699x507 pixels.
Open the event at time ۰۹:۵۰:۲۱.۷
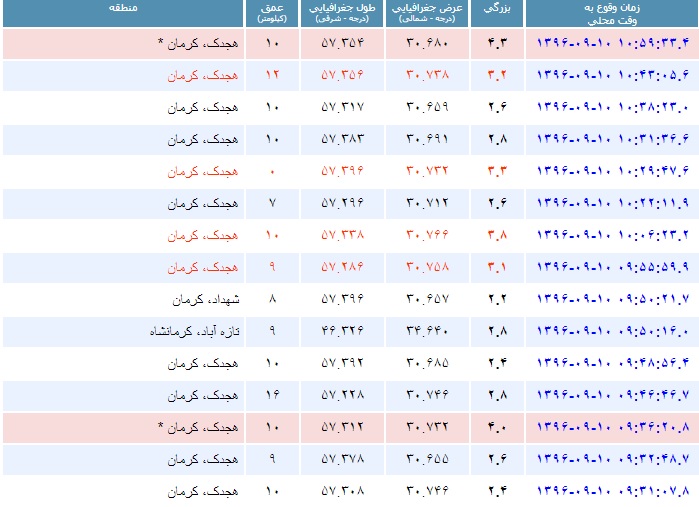coord(613,299)
